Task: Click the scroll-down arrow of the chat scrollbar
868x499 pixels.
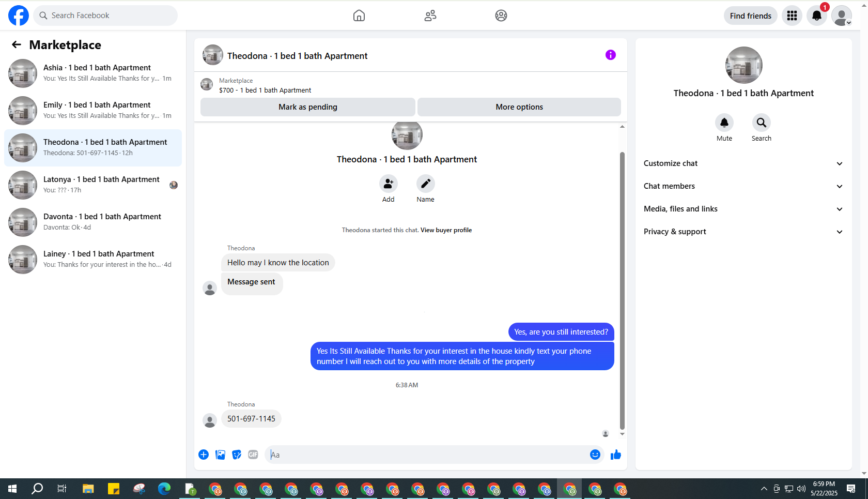Action: click(622, 434)
